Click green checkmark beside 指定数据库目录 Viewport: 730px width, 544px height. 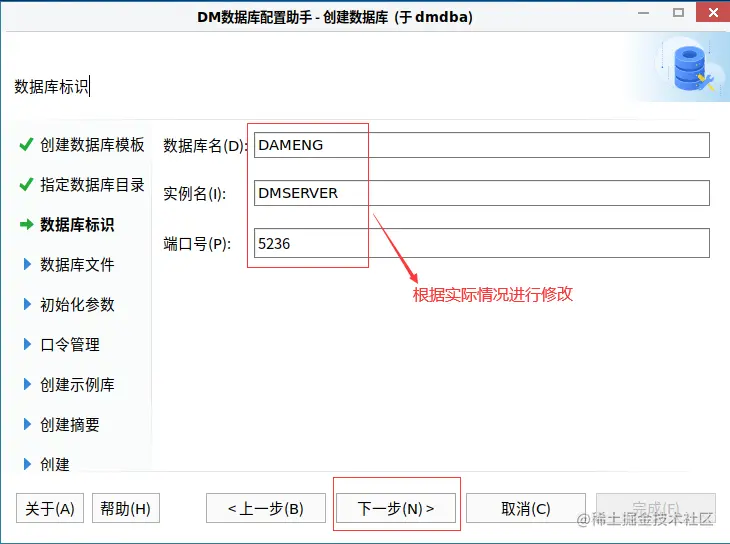[26, 184]
